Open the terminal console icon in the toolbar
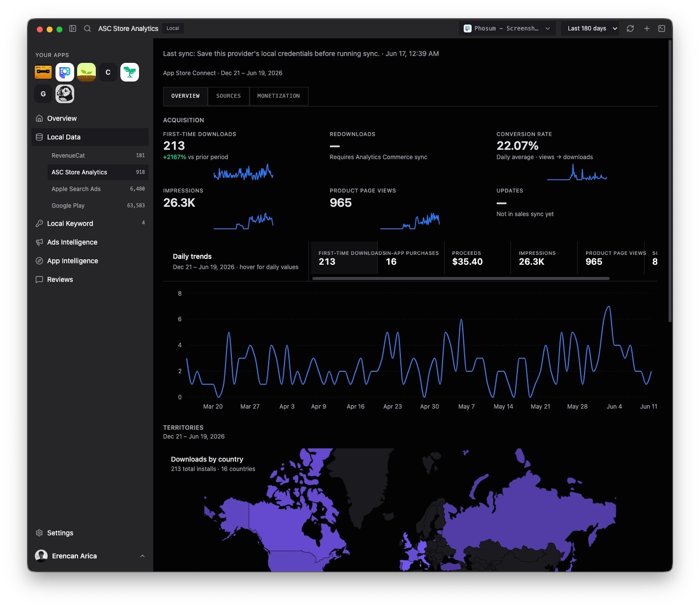The height and width of the screenshot is (608, 700). [662, 28]
